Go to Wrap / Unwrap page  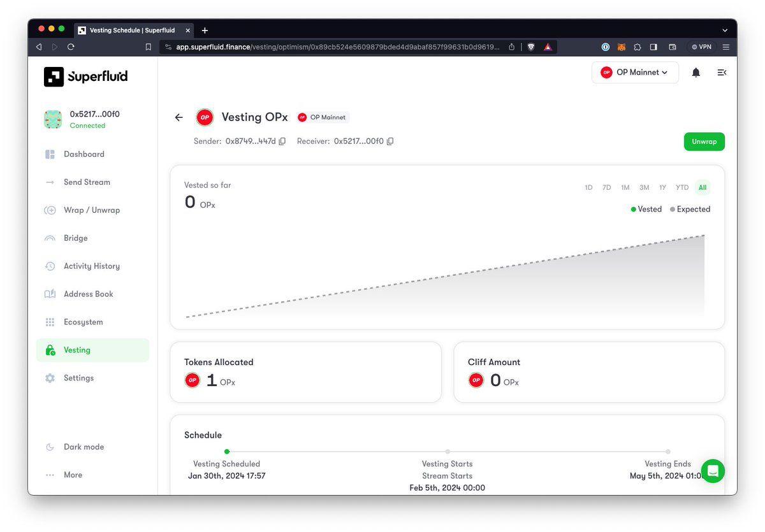click(92, 210)
